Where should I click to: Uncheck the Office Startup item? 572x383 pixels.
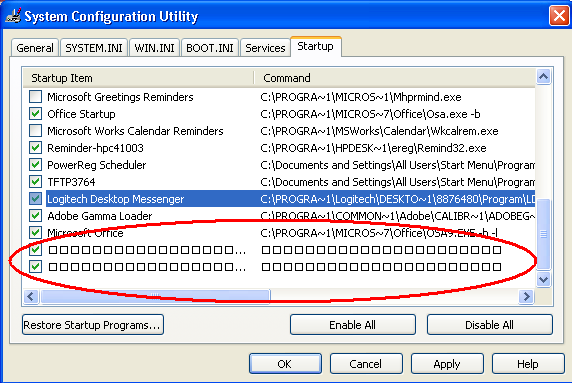tap(35, 114)
